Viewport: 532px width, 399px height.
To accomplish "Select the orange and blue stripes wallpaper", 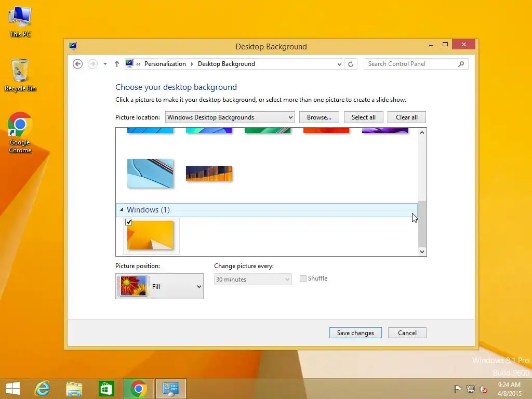I will pos(209,174).
